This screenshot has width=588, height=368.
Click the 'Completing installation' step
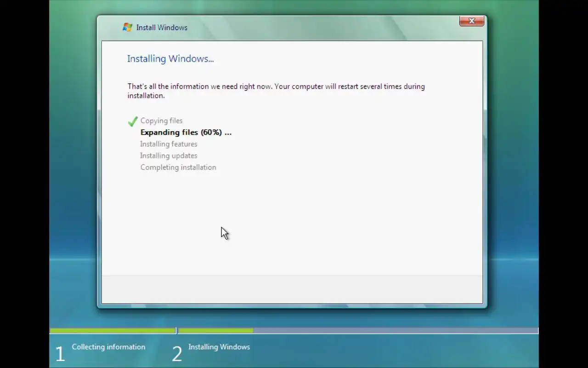click(x=178, y=167)
